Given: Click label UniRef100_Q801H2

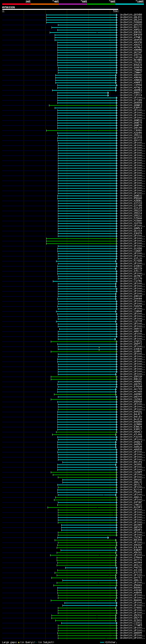Looking at the screenshot, I should [131, 480].
